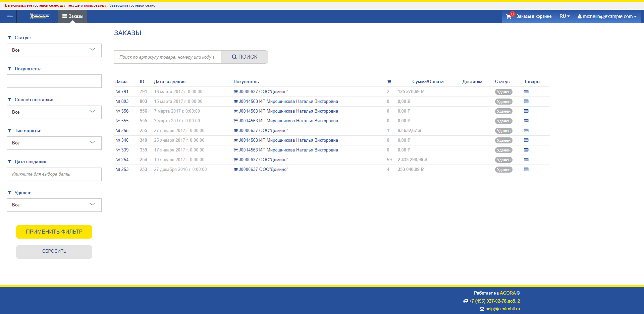
Task: Open goods list icon for order № 340
Action: point(526,140)
